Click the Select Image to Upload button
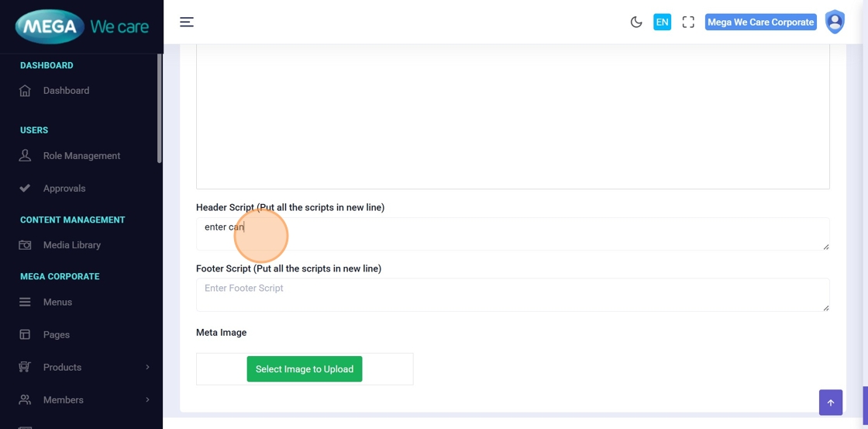868x429 pixels. tap(305, 369)
